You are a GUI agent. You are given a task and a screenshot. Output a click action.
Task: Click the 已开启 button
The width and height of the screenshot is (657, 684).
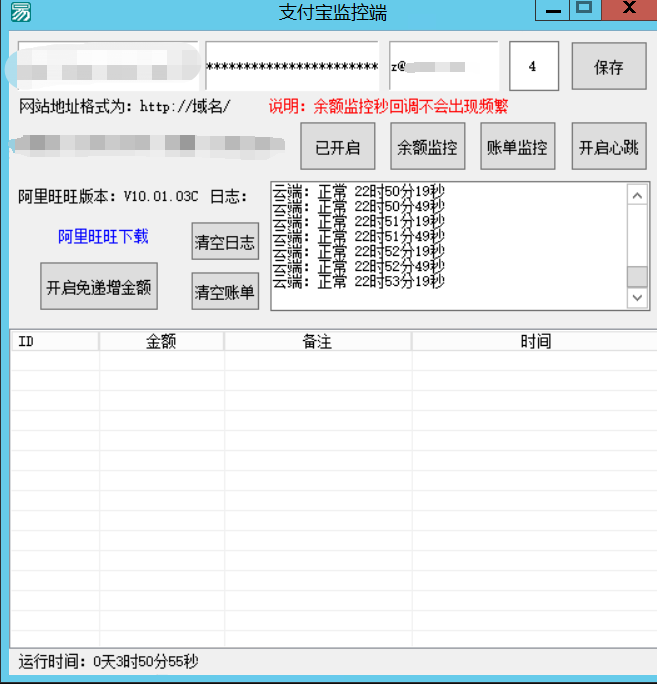click(338, 146)
